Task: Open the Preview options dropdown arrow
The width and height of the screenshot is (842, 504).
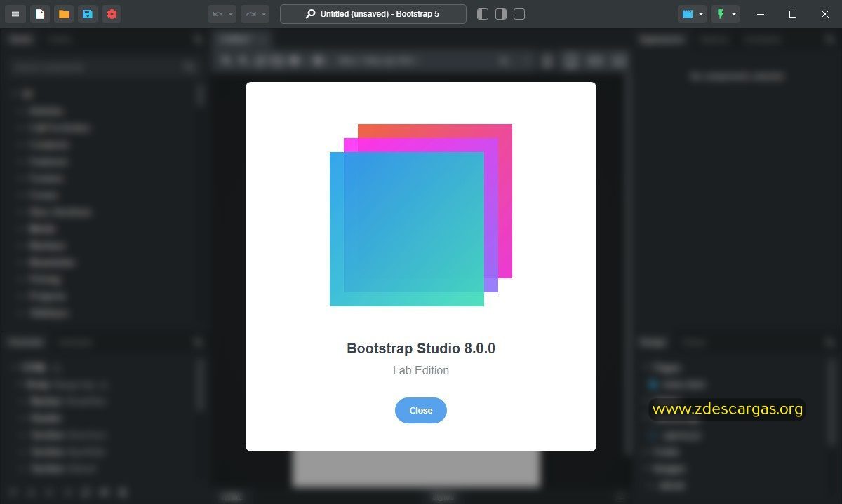Action: click(x=700, y=14)
